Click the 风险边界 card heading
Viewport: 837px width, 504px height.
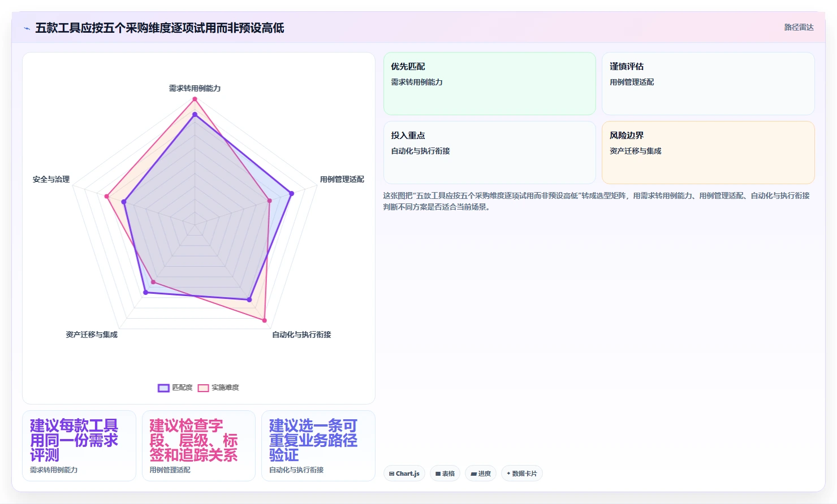[x=627, y=136]
